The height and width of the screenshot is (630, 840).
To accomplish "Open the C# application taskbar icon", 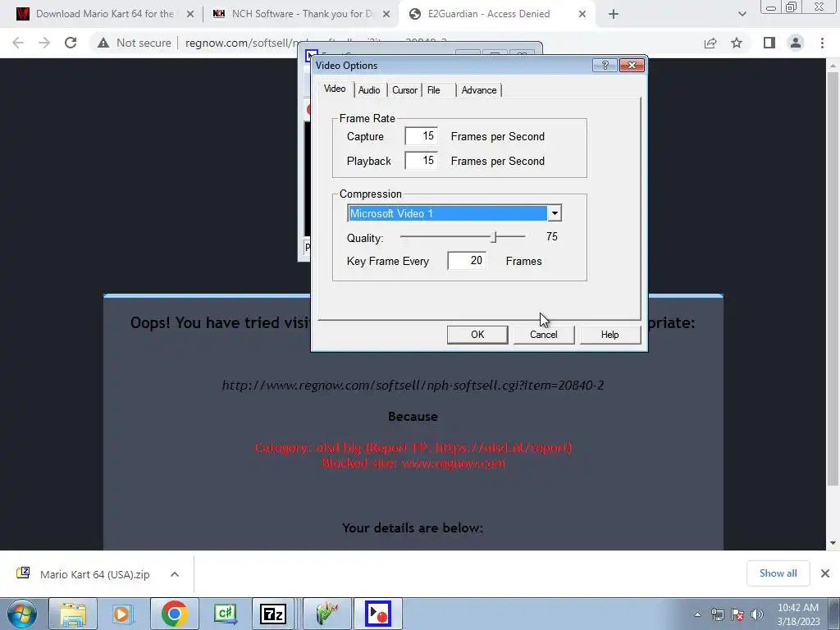I will (225, 614).
